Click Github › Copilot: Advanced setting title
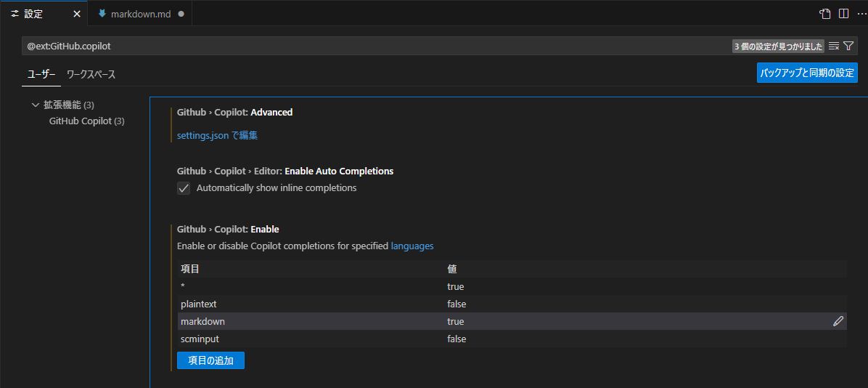The image size is (868, 388). [234, 113]
